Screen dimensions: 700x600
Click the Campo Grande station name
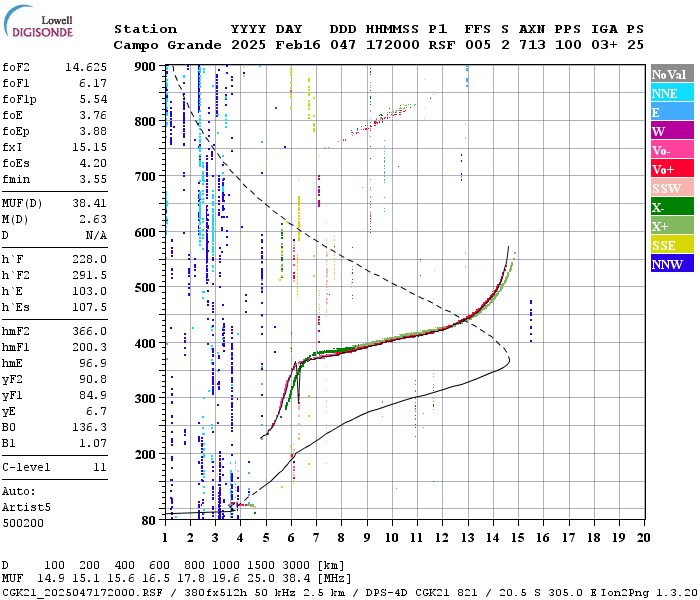tap(167, 45)
